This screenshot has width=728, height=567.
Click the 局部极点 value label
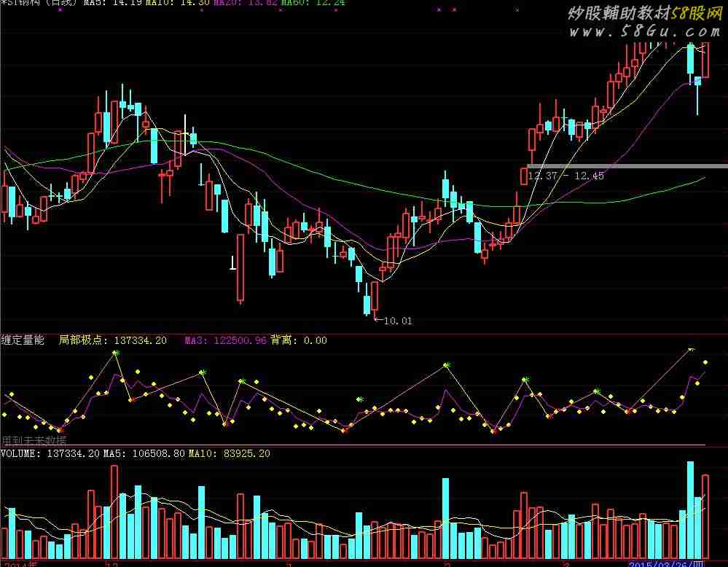coord(112,340)
